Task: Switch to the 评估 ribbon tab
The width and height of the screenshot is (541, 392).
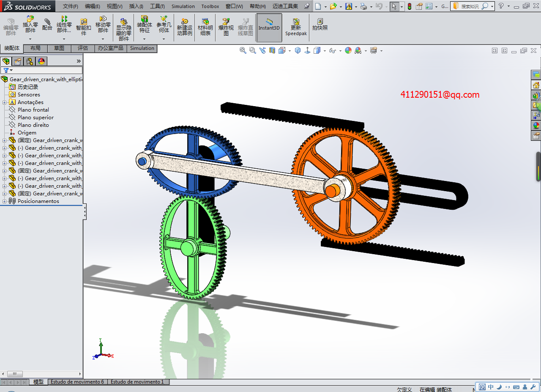Action: click(x=83, y=48)
